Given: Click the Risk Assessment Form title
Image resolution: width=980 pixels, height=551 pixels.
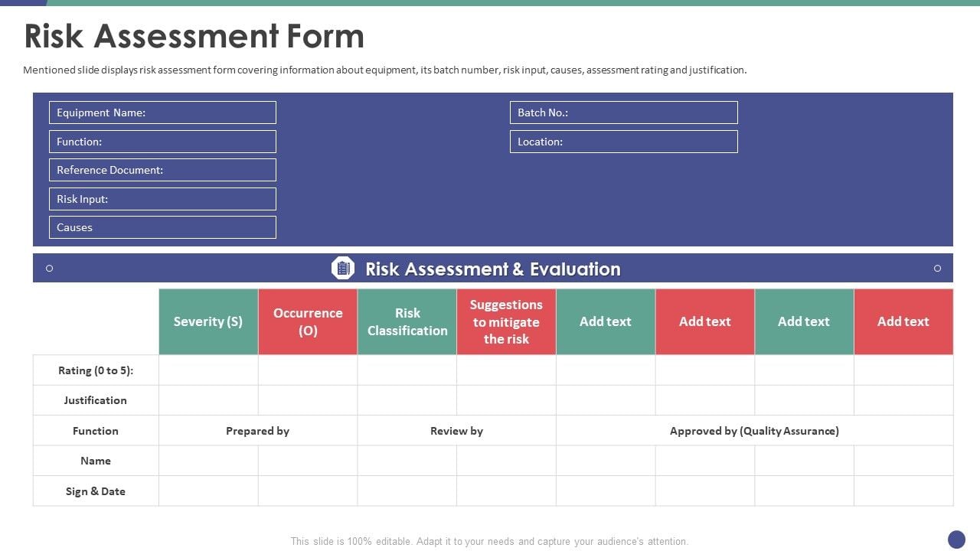Looking at the screenshot, I should 194,36.
